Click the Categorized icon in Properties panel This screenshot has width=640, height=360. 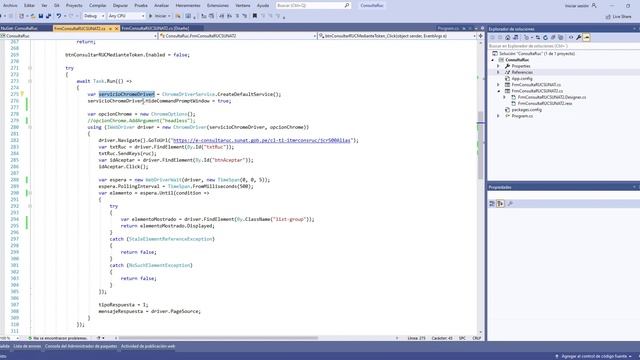[x=492, y=203]
